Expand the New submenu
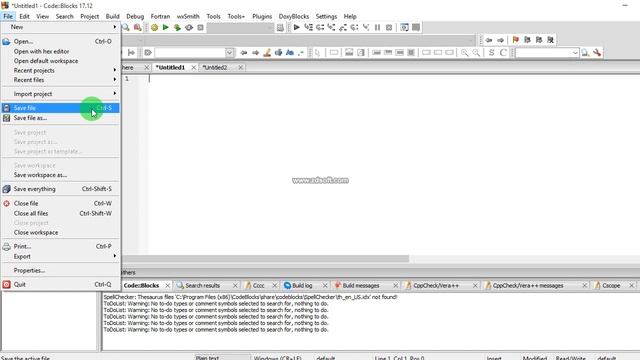The height and width of the screenshot is (360, 640). pos(60,27)
